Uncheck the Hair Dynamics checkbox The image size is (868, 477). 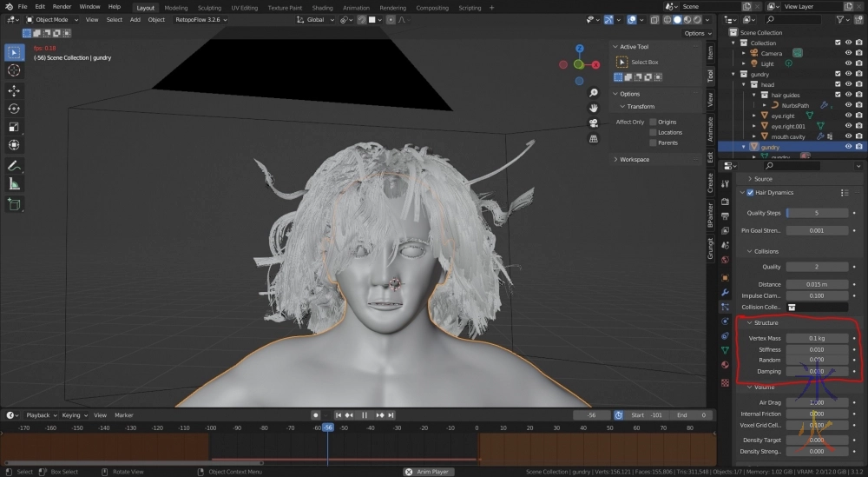[x=750, y=192]
